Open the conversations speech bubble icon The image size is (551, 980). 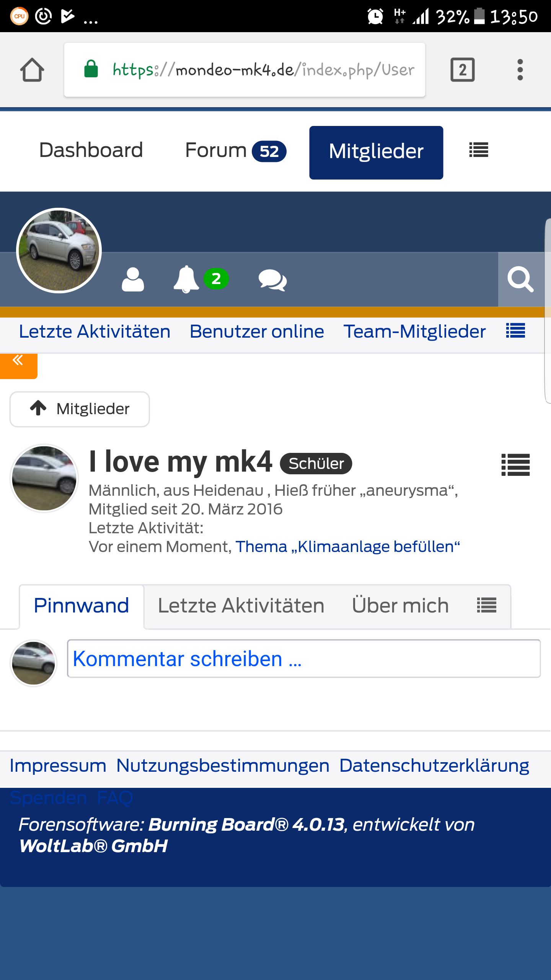click(272, 280)
